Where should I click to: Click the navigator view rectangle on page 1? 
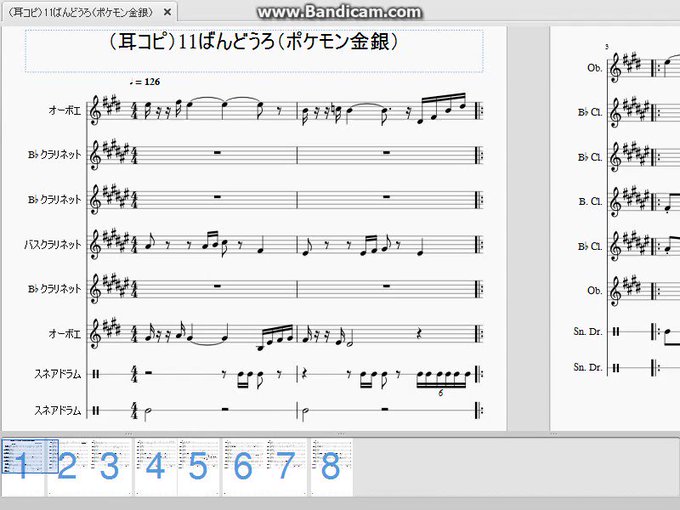click(30, 456)
